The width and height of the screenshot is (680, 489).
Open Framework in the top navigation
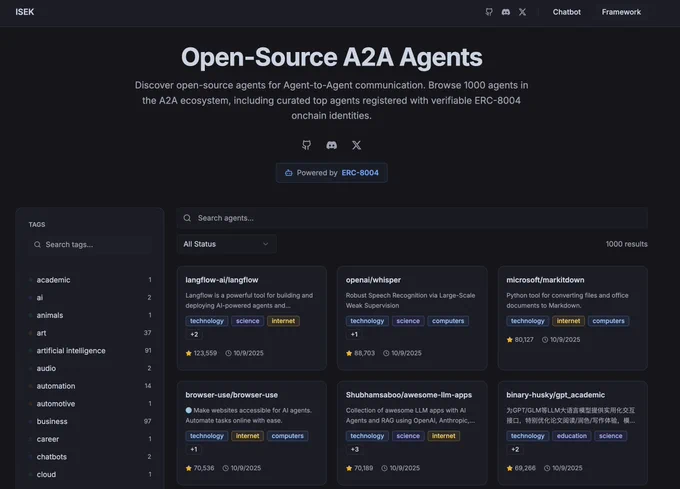621,12
